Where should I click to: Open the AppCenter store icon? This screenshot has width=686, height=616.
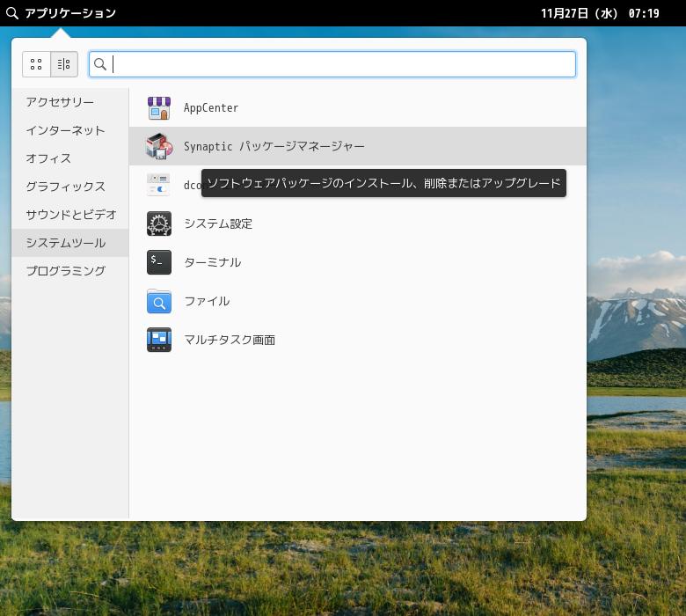coord(159,108)
